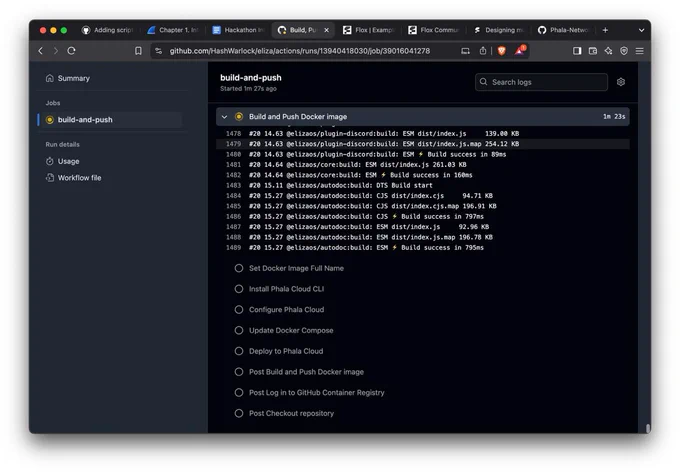Open the VPN shield icon in toolbar
Viewport: 680px width, 472px height.
pyautogui.click(x=624, y=51)
